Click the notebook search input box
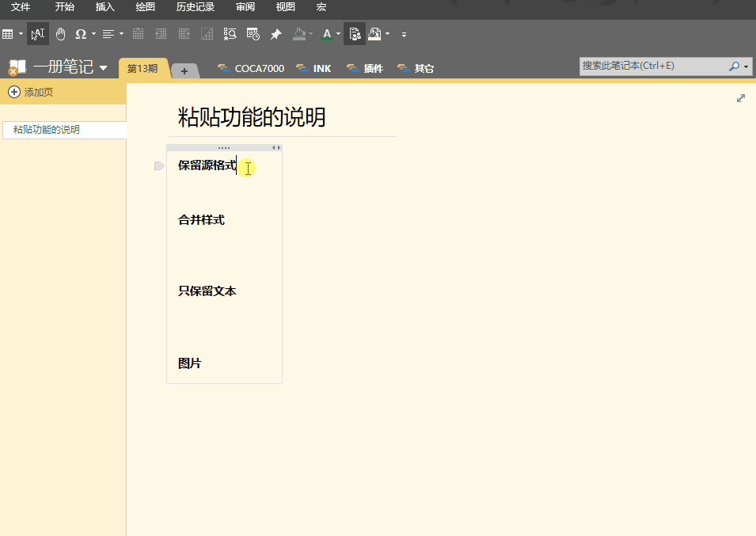 [x=653, y=66]
